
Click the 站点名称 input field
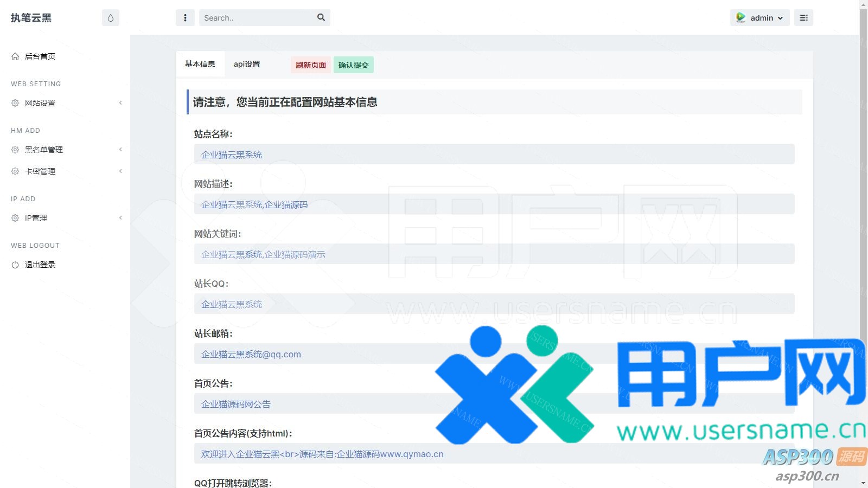pos(494,155)
